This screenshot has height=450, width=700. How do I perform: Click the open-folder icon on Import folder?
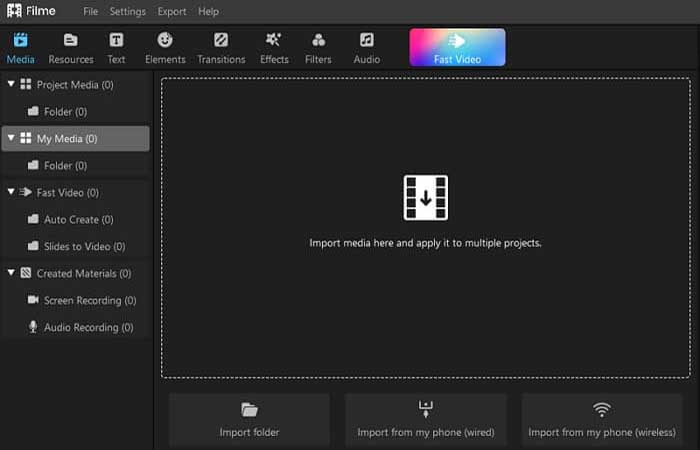tap(249, 409)
